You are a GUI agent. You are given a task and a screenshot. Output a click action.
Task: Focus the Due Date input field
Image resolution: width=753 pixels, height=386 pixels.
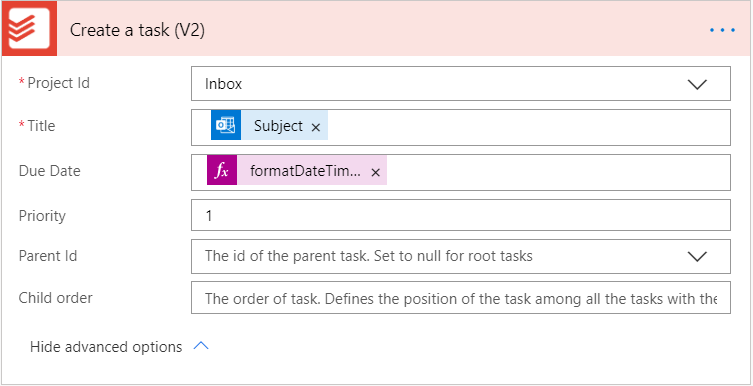click(461, 172)
